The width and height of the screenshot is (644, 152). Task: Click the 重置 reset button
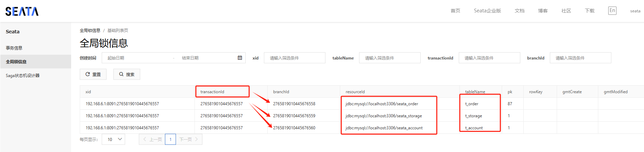point(93,74)
